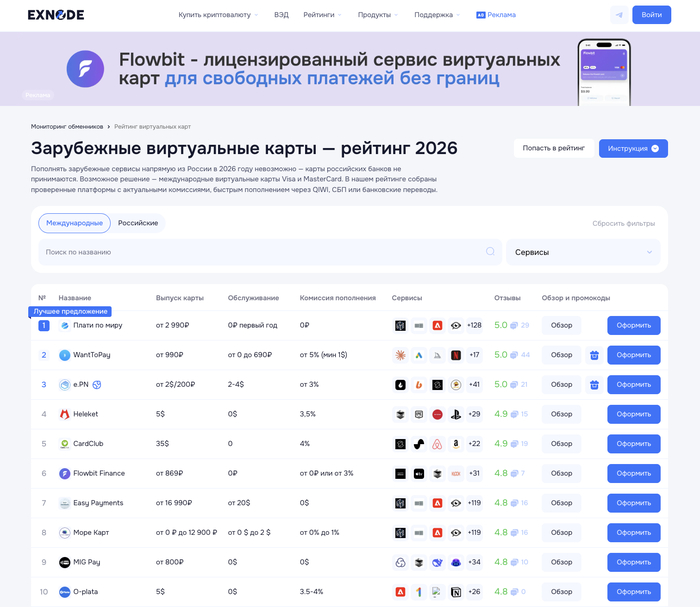This screenshot has height=607, width=700.
Task: Click the Комиссия пополнения column header
Action: (x=338, y=298)
